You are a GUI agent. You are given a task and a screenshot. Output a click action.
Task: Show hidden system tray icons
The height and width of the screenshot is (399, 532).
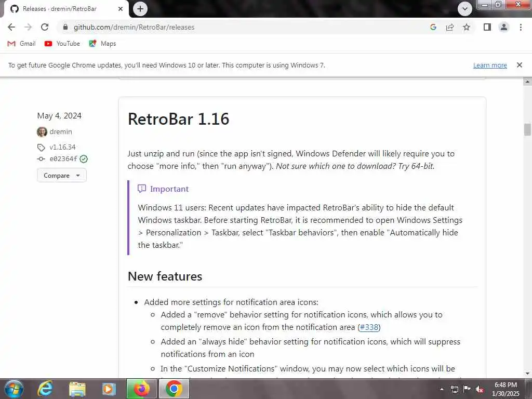(442, 389)
